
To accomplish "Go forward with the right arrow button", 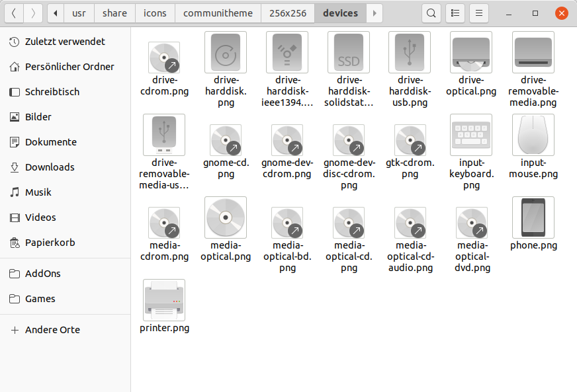I will 33,13.
